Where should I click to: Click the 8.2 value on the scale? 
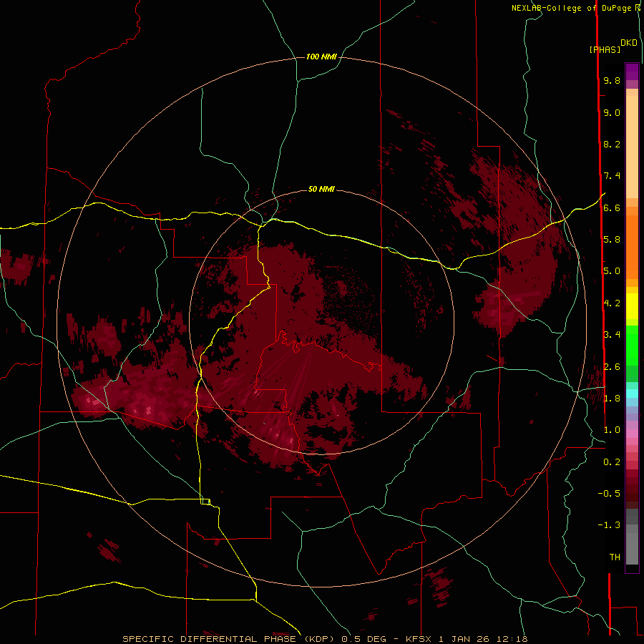pos(612,145)
